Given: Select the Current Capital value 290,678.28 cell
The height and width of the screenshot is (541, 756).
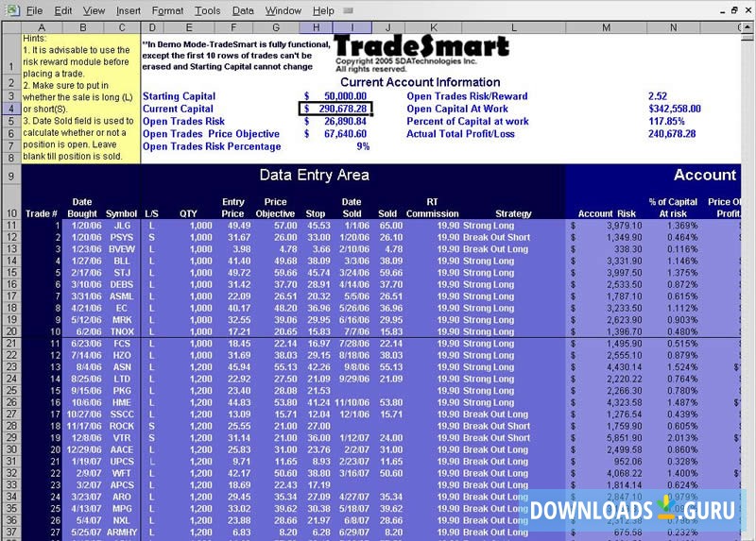Looking at the screenshot, I should (335, 109).
